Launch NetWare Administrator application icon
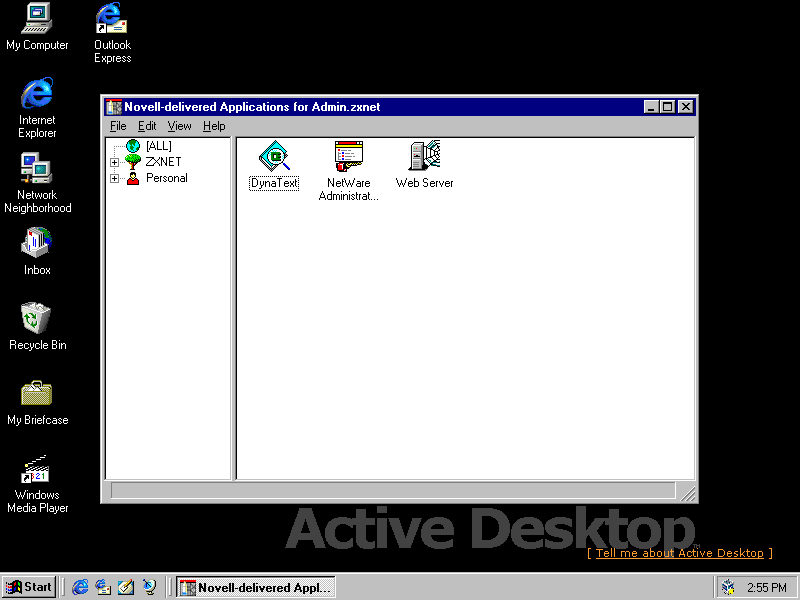Viewport: 800px width, 600px height. pos(349,156)
